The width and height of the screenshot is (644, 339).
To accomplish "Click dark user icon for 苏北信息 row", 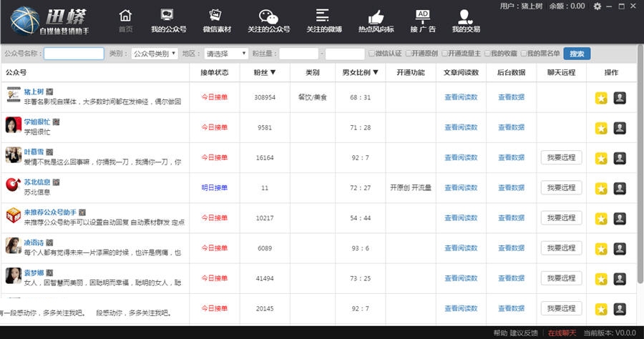I will click(x=620, y=187).
